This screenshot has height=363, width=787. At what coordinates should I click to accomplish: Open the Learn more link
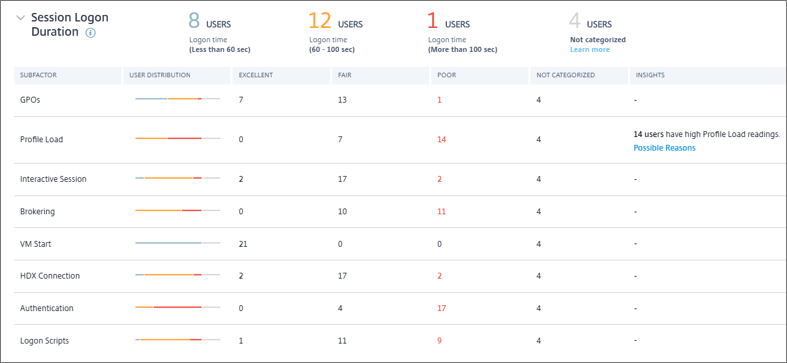(590, 50)
